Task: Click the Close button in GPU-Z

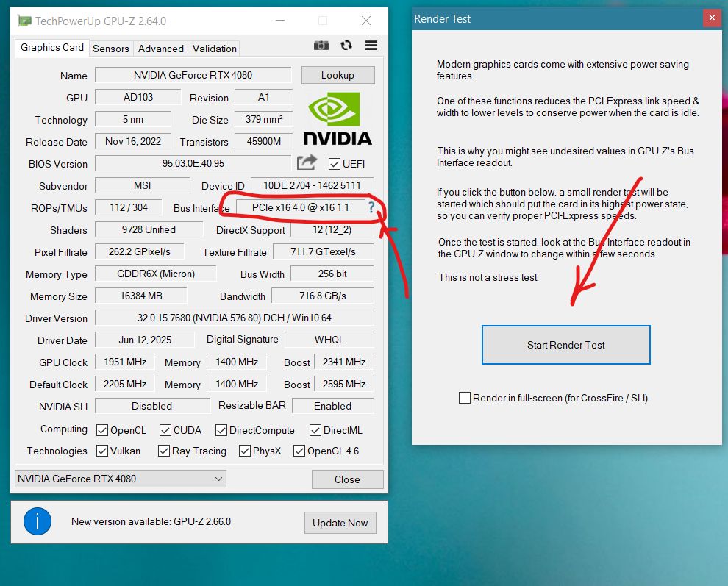Action: tap(347, 479)
